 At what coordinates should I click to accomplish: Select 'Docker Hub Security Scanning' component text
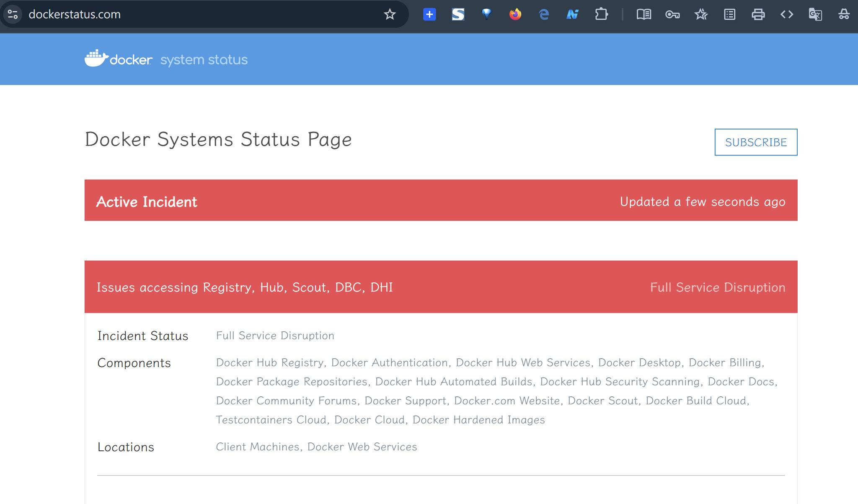(x=620, y=382)
